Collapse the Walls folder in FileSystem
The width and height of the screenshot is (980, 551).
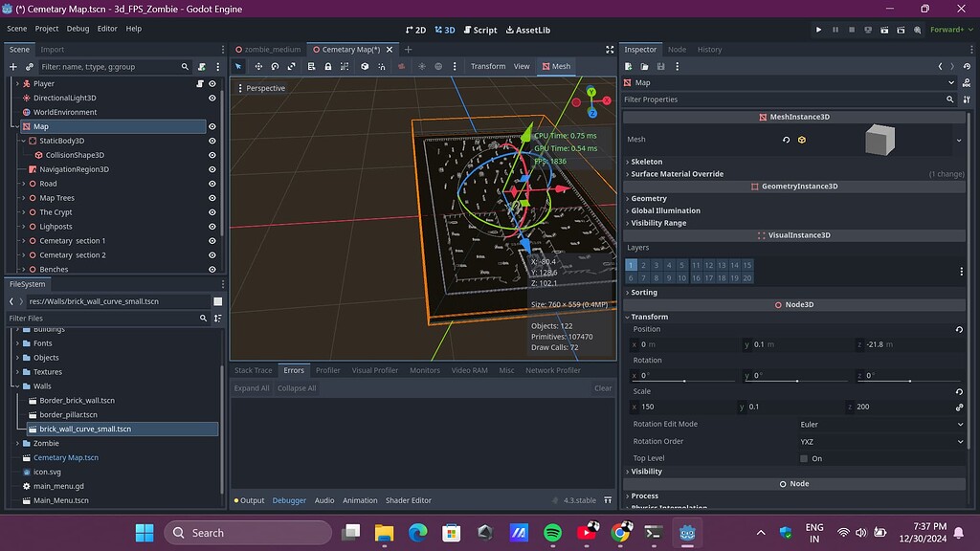pyautogui.click(x=17, y=386)
